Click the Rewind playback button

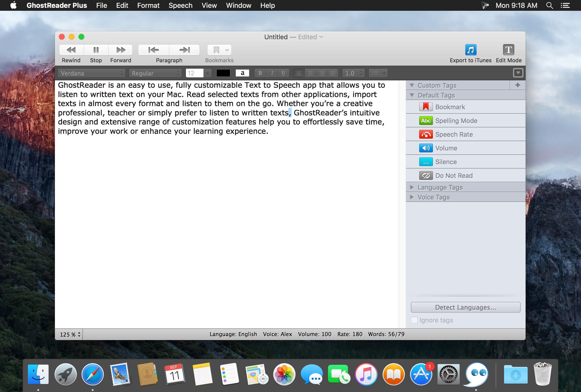click(71, 50)
